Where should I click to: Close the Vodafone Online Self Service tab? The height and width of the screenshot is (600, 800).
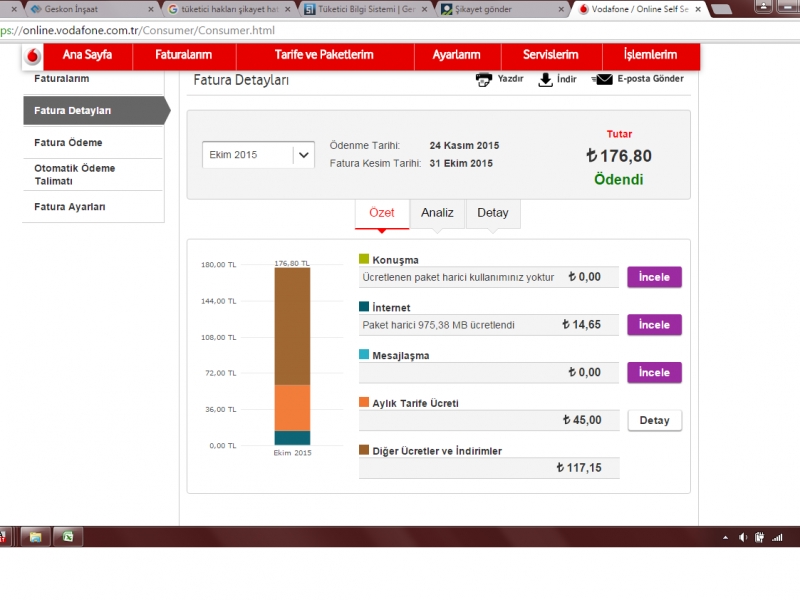coord(698,9)
